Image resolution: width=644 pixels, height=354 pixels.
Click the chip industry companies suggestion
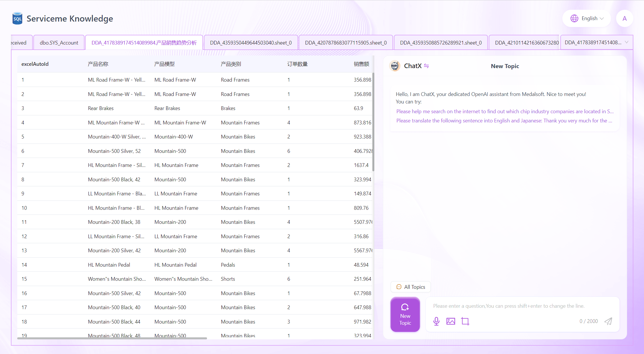(505, 111)
